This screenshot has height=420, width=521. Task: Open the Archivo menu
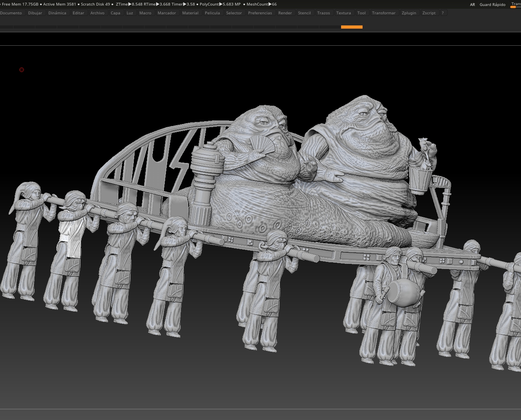97,13
